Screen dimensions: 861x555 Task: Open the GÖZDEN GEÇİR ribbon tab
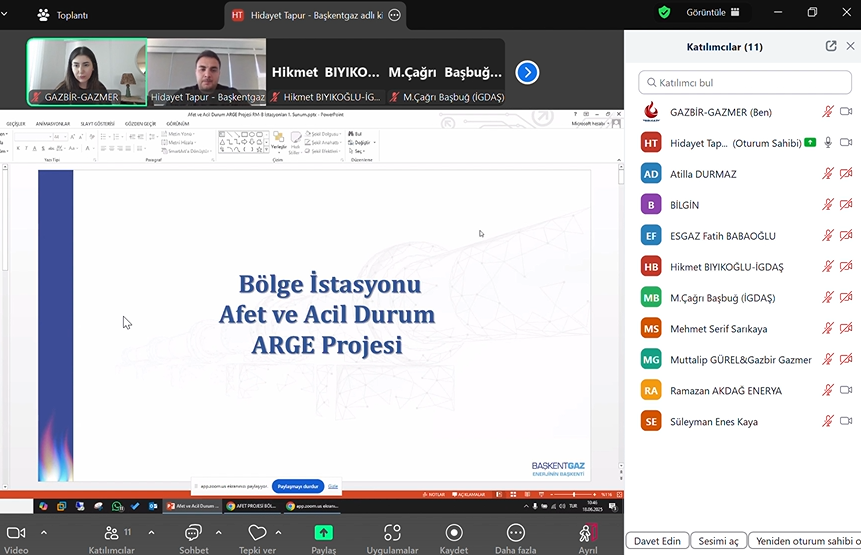(140, 124)
